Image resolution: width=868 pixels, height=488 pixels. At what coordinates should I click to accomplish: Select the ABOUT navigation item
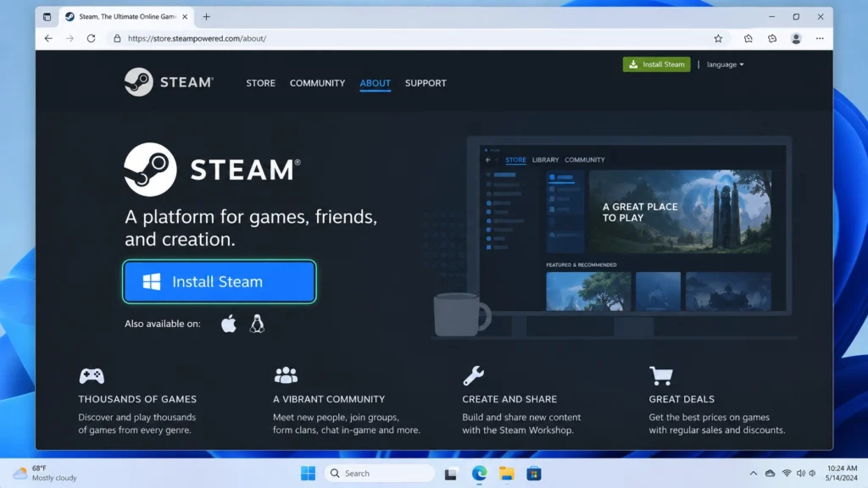[x=375, y=83]
